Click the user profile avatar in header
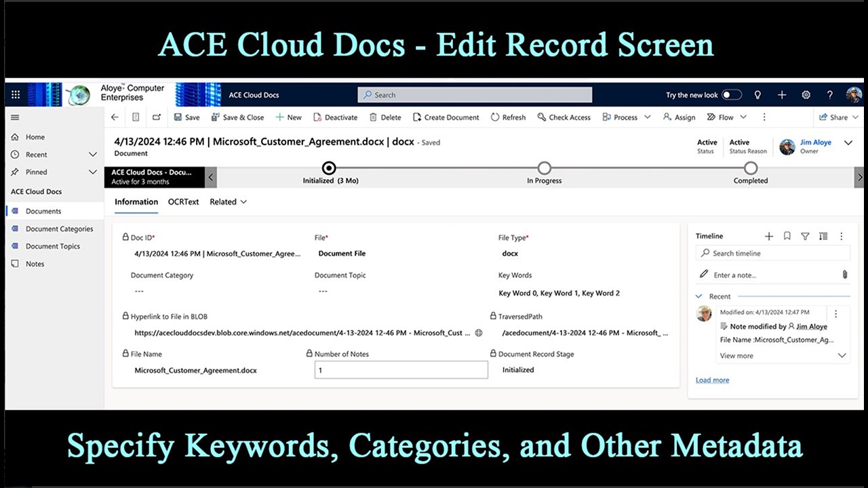 pos(854,95)
